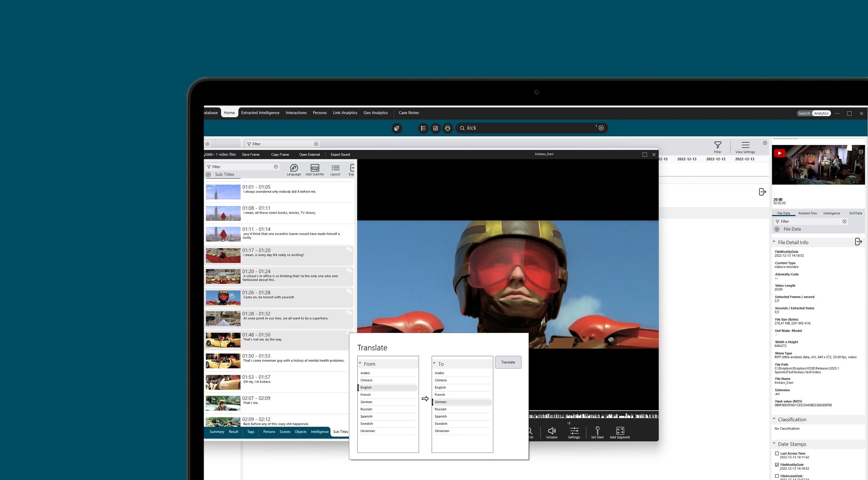868x480 pixels.
Task: Select Spanish in the To list
Action: point(462,416)
